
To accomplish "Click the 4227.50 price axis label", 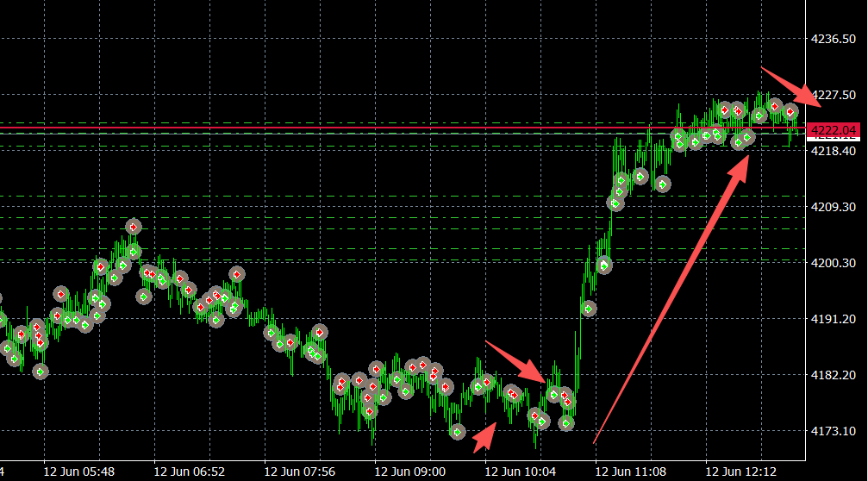I will point(834,95).
